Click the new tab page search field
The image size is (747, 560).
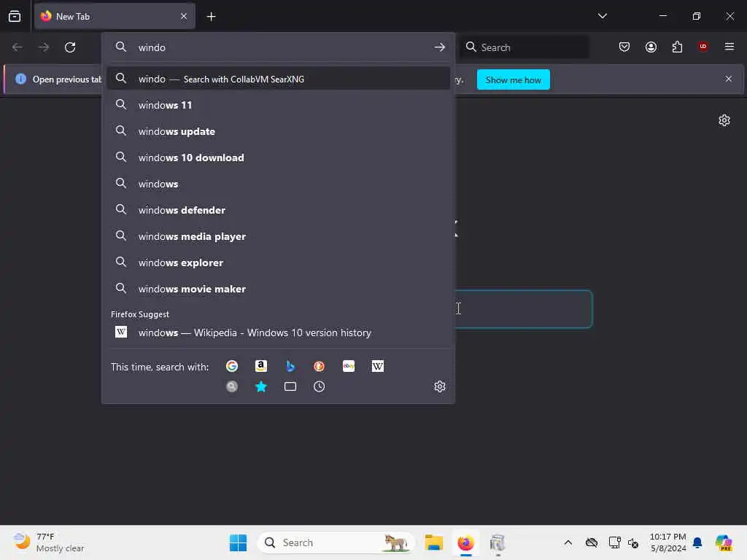click(523, 309)
